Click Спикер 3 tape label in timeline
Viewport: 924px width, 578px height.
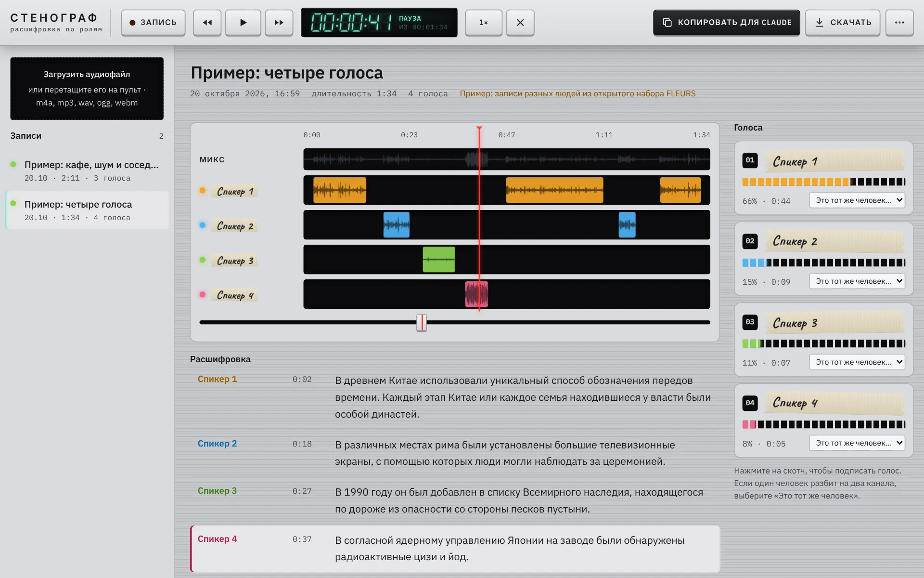(x=234, y=261)
